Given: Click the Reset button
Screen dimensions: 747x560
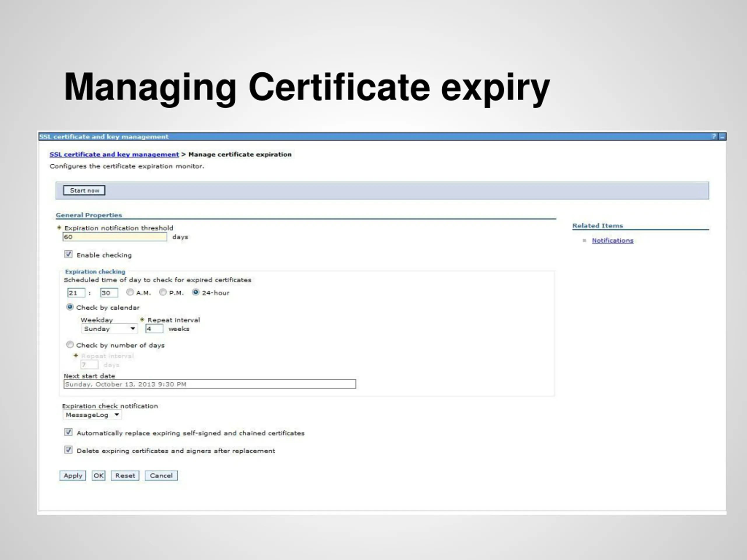Looking at the screenshot, I should click(x=125, y=476).
